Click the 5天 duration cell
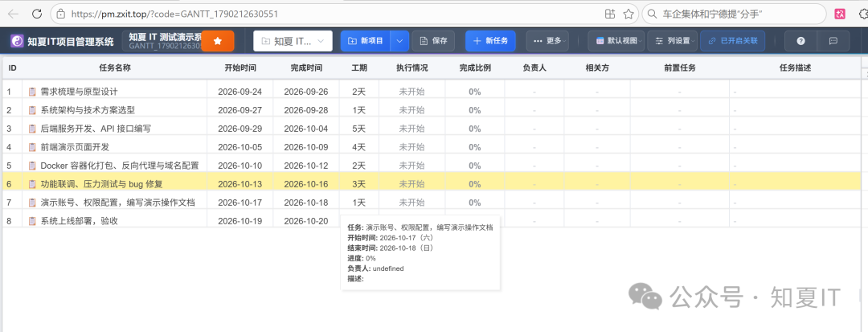 [358, 129]
